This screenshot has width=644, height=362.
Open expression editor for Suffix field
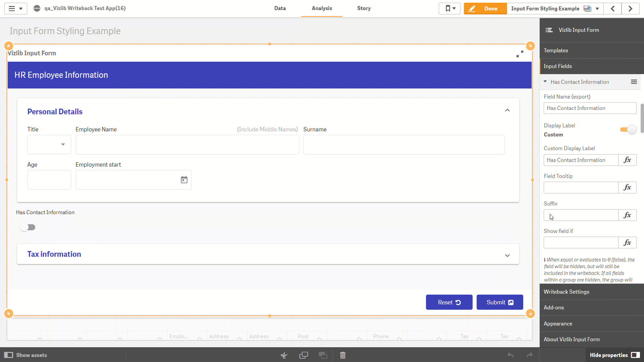pyautogui.click(x=627, y=215)
